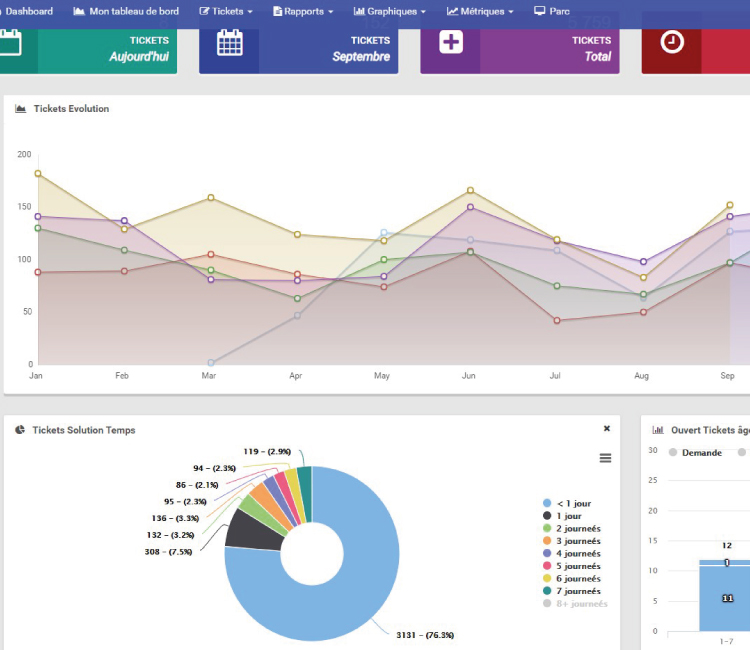Expand the Graphiques dropdown menu
Screen dimensions: 750x650
pyautogui.click(x=389, y=11)
